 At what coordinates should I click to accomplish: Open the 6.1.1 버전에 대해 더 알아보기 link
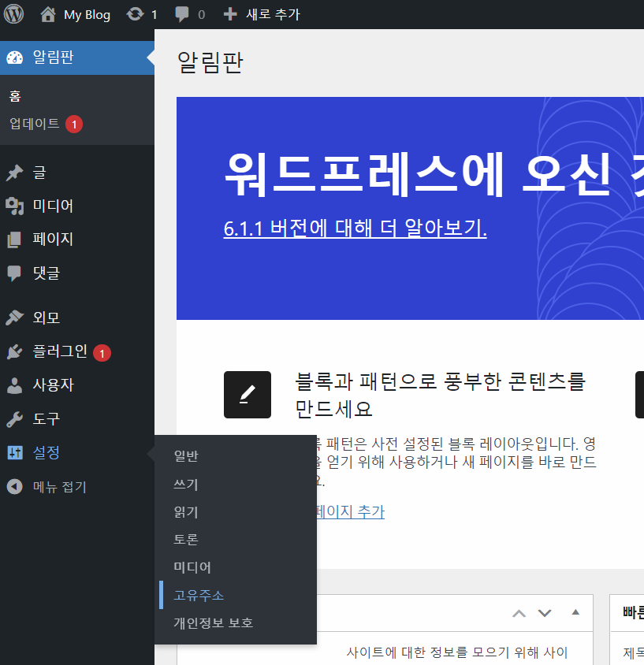355,228
